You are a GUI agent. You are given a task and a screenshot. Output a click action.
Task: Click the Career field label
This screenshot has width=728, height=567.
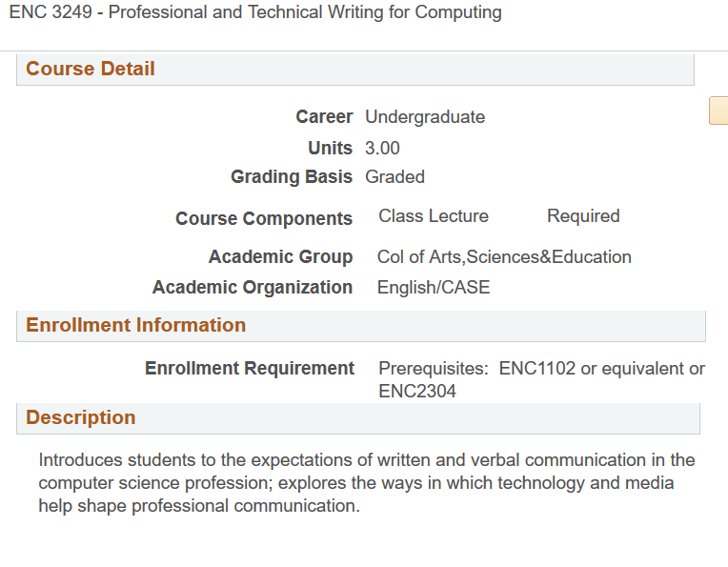point(324,117)
